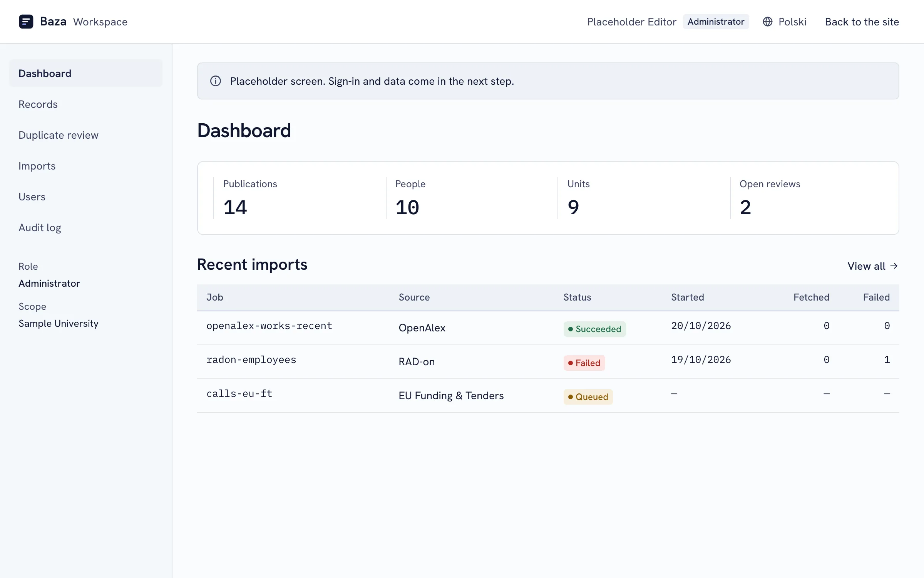Click the Status column header
924x578 pixels.
point(577,297)
